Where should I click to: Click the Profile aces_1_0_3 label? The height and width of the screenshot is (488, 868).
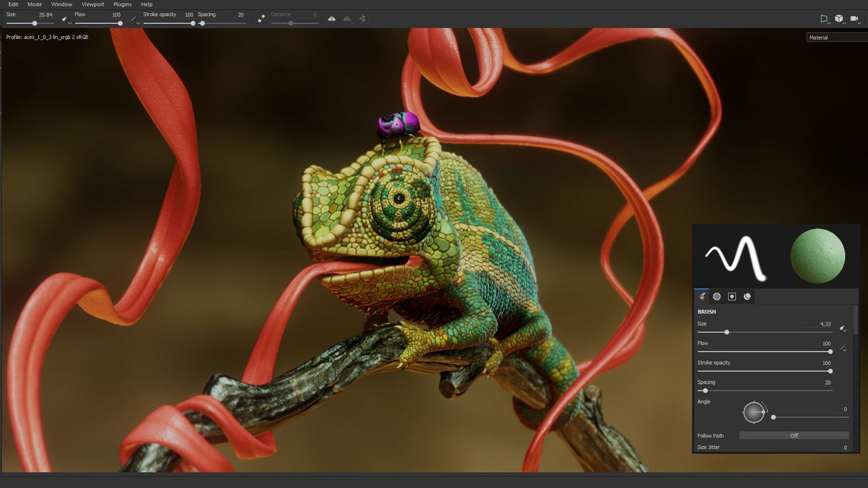click(x=46, y=37)
